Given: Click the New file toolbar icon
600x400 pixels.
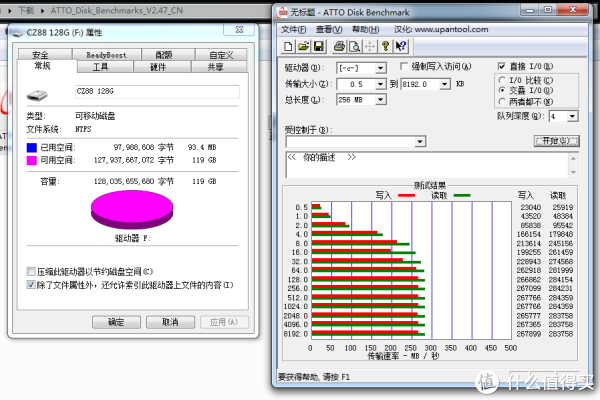Looking at the screenshot, I should click(x=289, y=47).
